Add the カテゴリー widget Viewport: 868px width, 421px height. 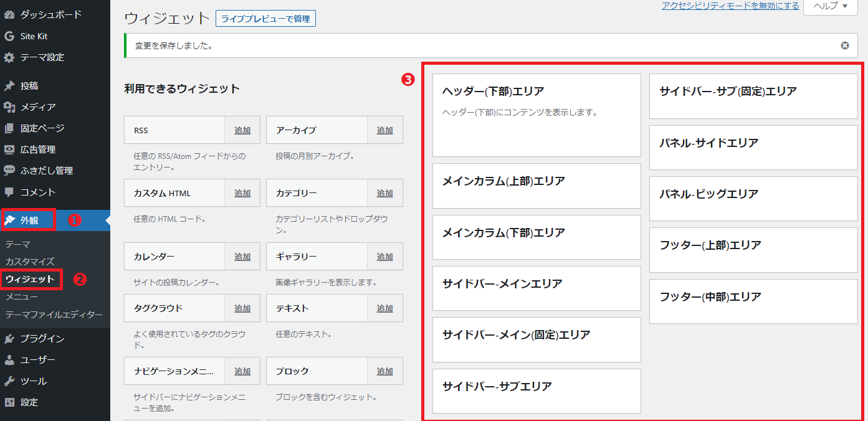[384, 194]
